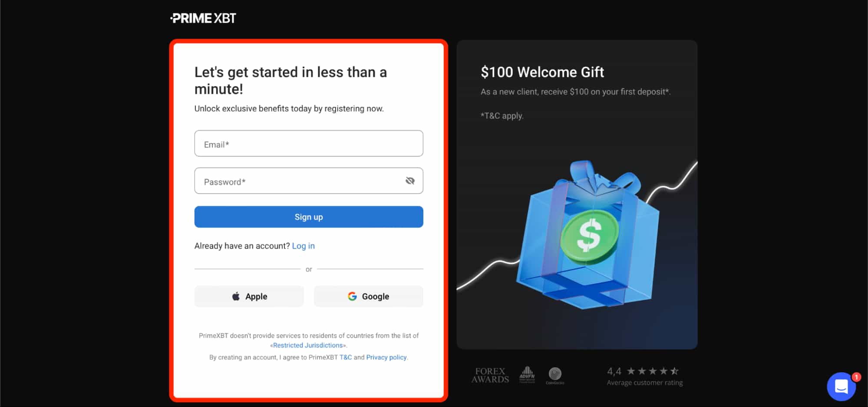Click the Apple logo icon
This screenshot has width=868, height=407.
[x=236, y=296]
